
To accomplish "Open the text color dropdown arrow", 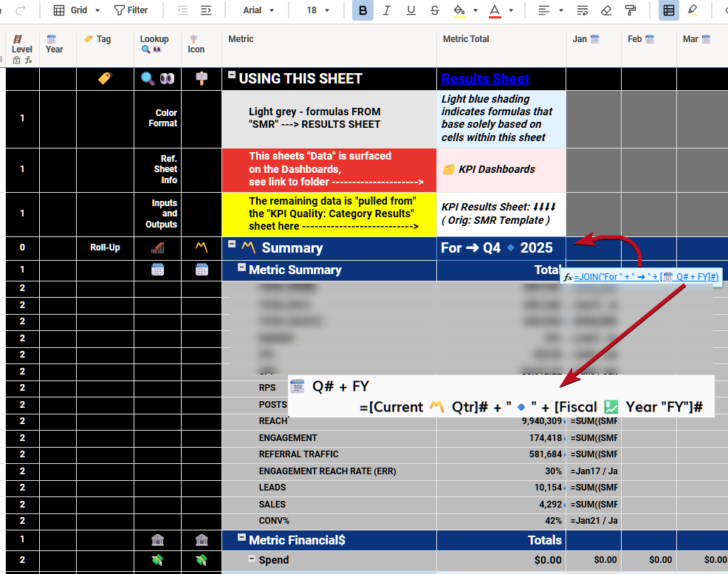I will coord(511,10).
